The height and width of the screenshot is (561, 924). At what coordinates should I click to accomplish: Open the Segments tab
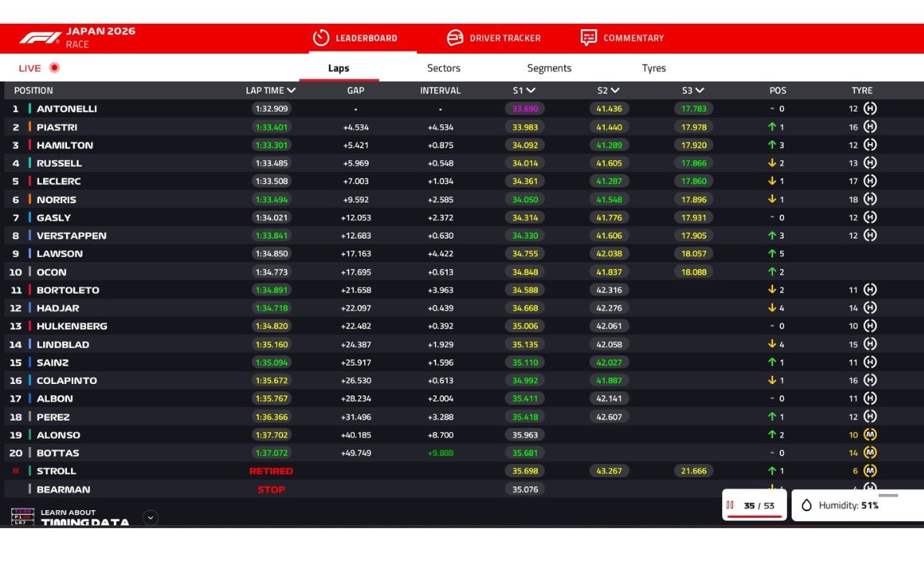549,68
